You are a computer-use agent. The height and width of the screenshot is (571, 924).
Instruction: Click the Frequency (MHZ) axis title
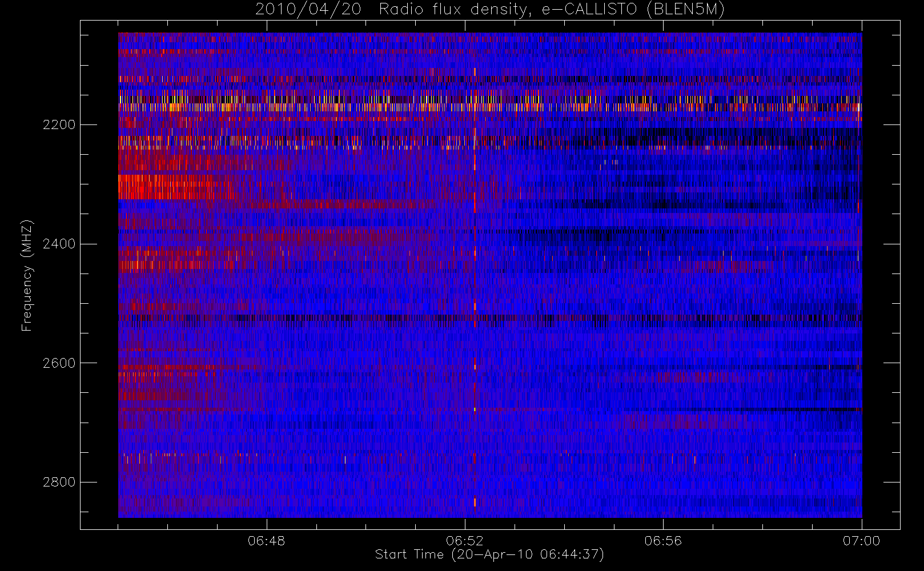tap(27, 275)
